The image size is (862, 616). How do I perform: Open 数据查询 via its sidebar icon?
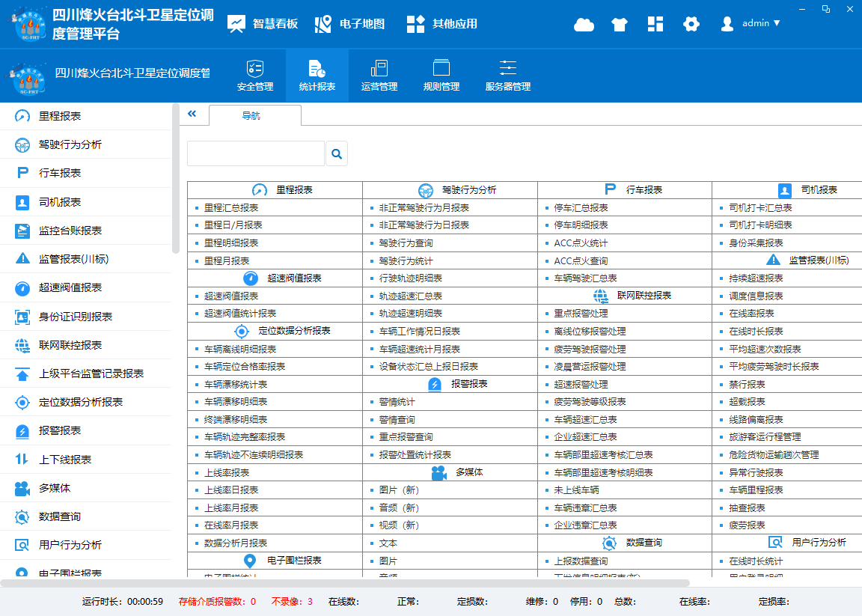tap(21, 516)
